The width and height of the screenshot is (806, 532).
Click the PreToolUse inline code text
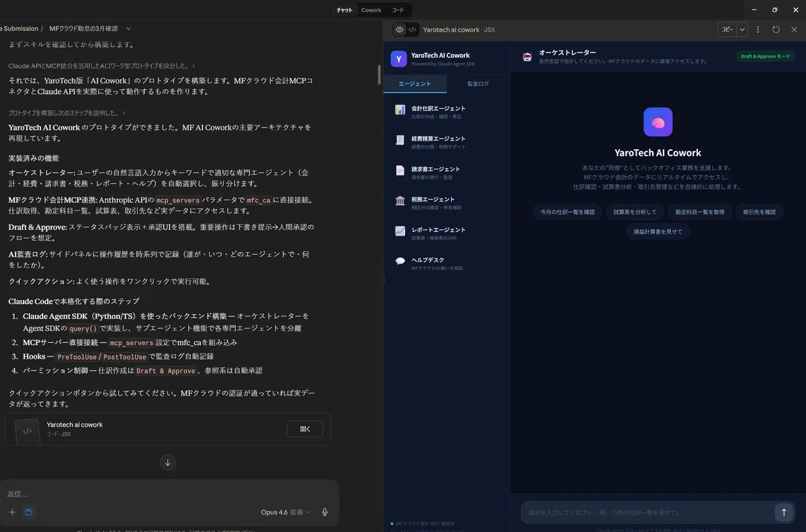pos(77,357)
